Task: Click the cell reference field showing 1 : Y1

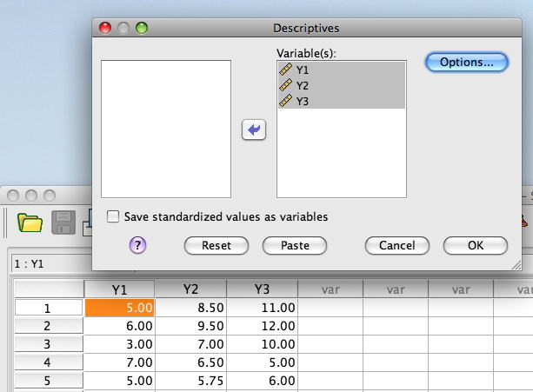Action: click(52, 263)
